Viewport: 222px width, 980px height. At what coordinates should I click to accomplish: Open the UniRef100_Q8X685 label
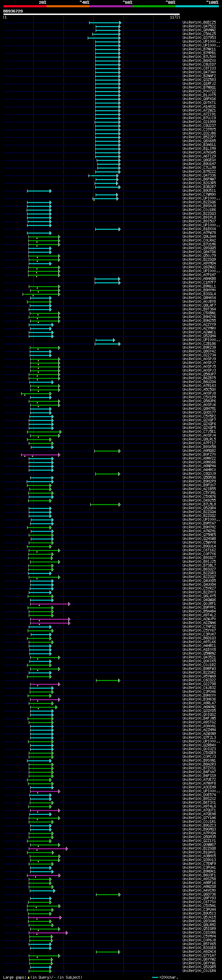(x=199, y=141)
